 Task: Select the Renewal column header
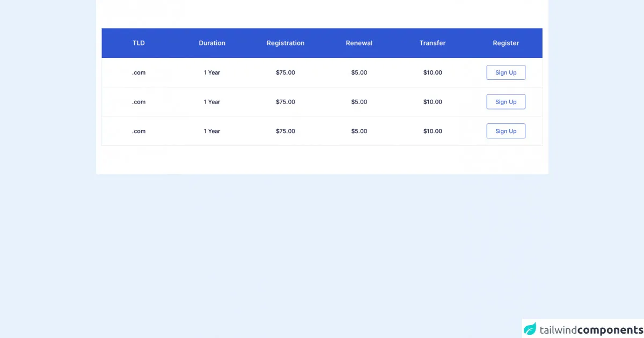click(359, 43)
